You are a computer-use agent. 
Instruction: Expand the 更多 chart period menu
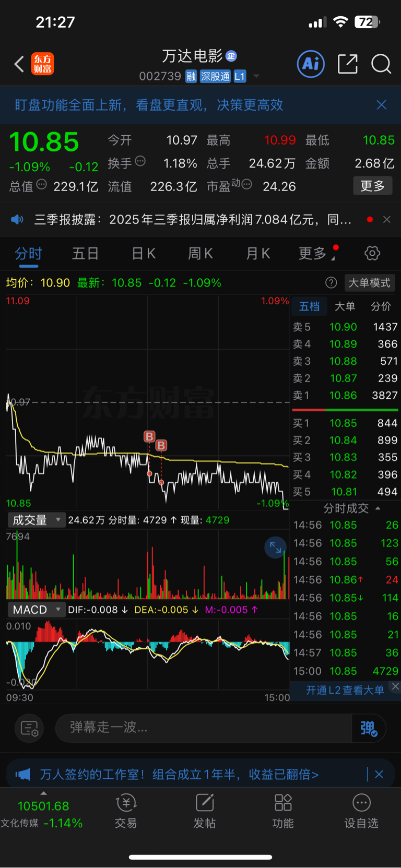point(316,254)
